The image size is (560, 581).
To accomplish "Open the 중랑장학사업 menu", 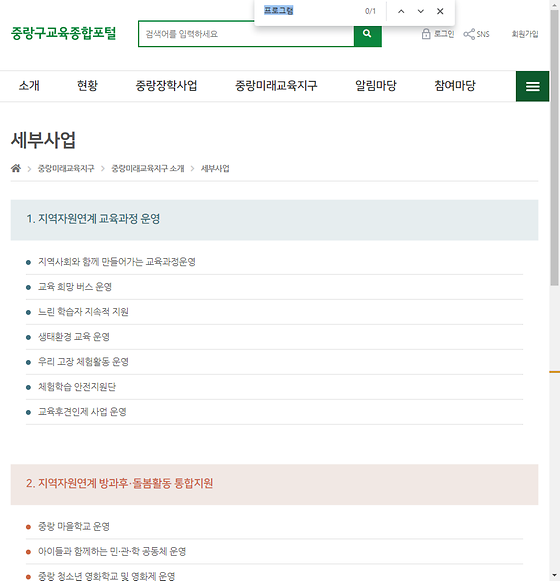I will (x=166, y=86).
